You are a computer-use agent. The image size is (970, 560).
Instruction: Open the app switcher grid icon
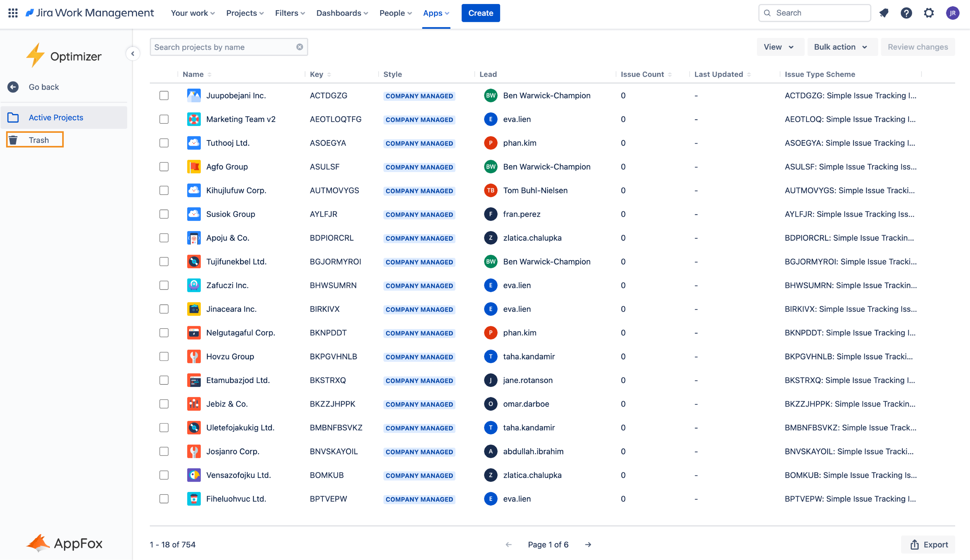[13, 13]
